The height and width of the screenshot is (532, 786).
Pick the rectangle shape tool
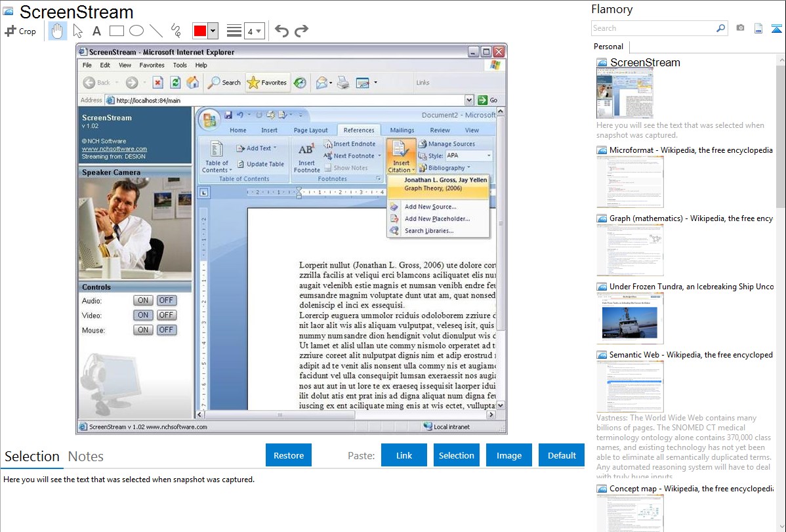click(116, 31)
